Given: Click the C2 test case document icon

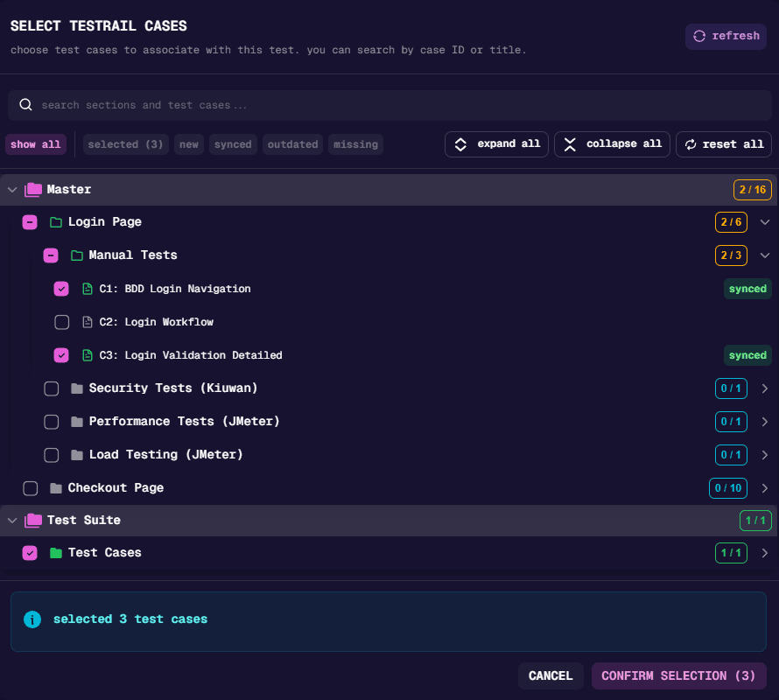Looking at the screenshot, I should coord(88,322).
